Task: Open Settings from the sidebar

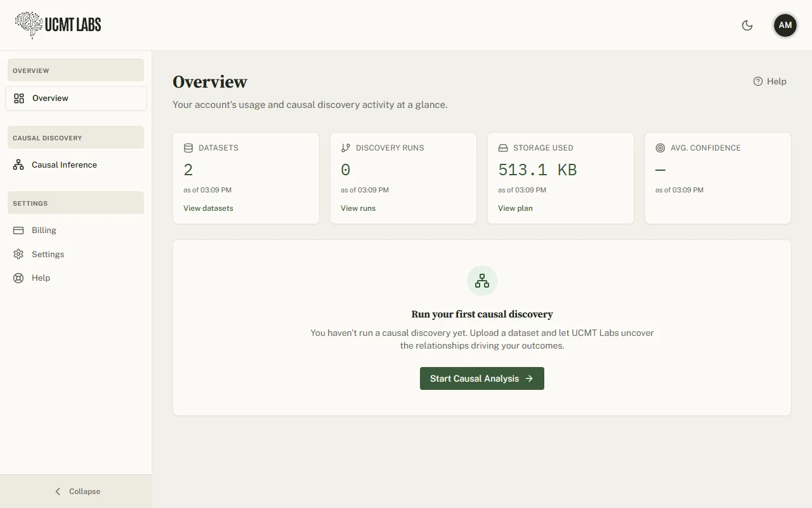Action: (x=76, y=255)
